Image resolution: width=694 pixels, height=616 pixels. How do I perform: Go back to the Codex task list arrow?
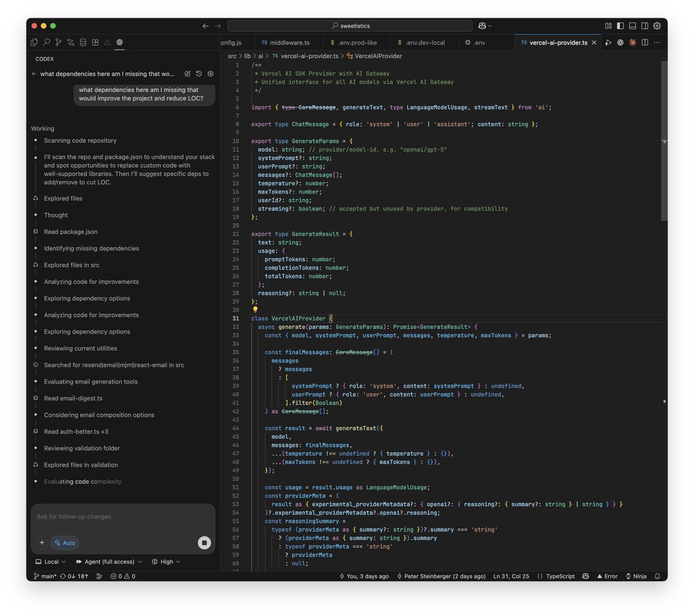coord(34,74)
